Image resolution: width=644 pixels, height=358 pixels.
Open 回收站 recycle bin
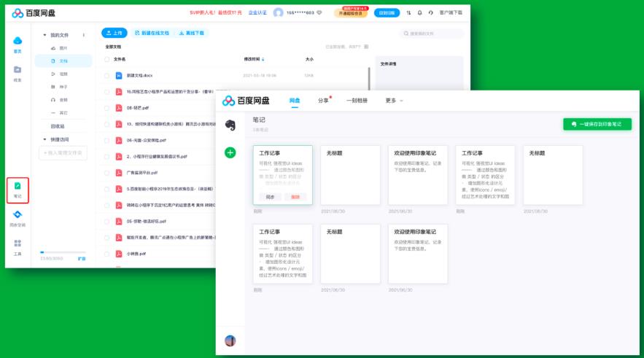pyautogui.click(x=58, y=126)
